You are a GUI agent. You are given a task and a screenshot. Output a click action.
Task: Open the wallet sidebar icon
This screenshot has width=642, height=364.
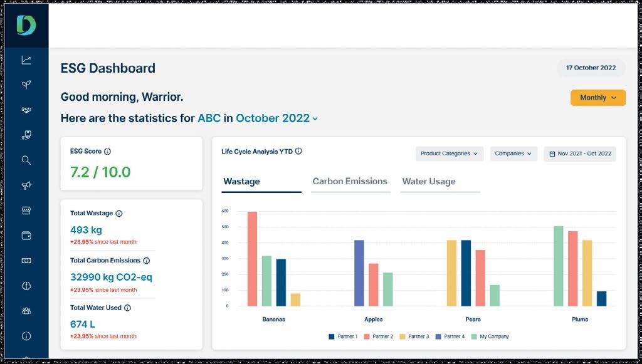(x=26, y=236)
